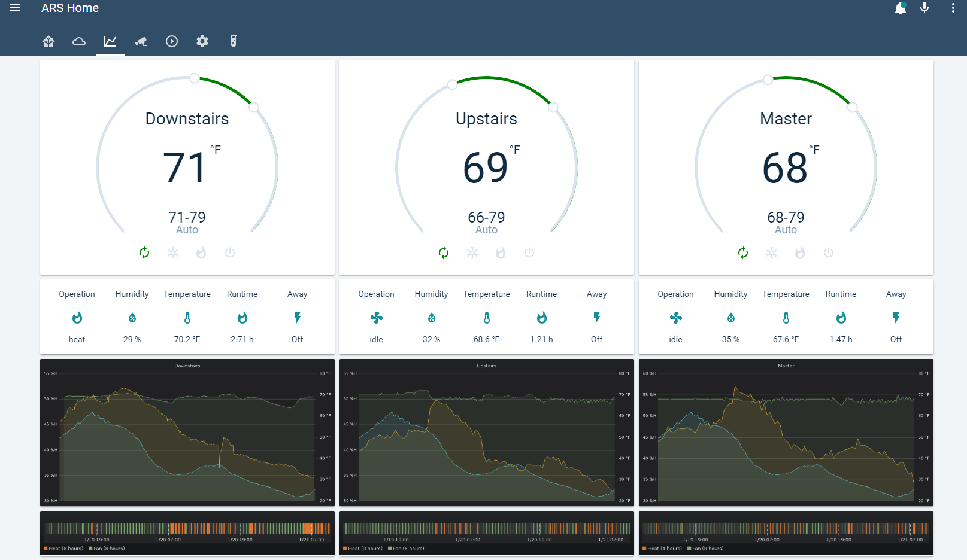Open the overflow three-dot menu
Screen dimensions: 967x560
tap(953, 8)
